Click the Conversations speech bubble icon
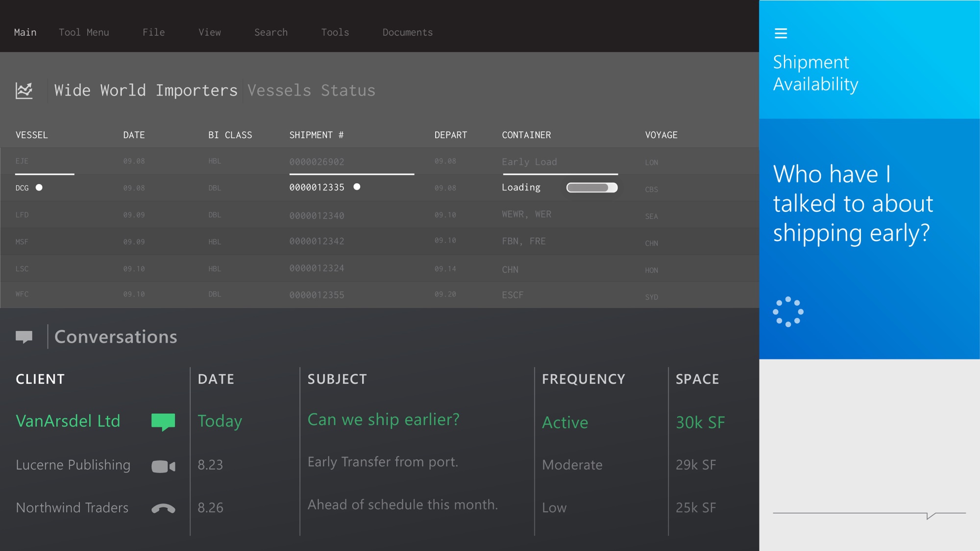Image resolution: width=980 pixels, height=551 pixels. click(x=25, y=336)
